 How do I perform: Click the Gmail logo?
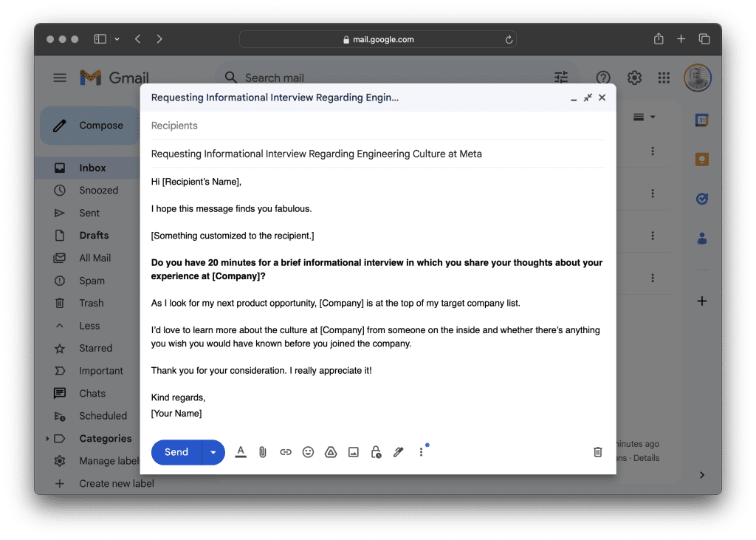(x=114, y=78)
